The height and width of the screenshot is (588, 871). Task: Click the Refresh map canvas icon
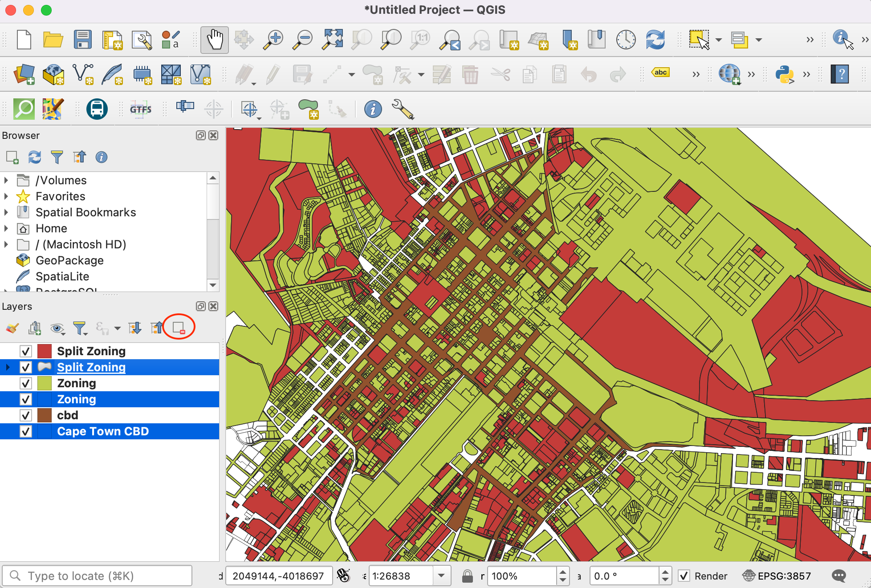click(x=655, y=40)
